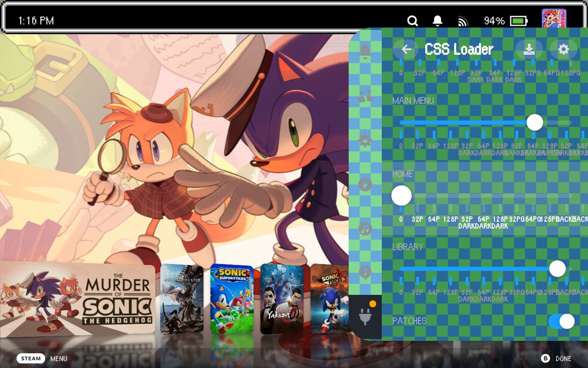Go back with the CSS Loader arrow
The image size is (588, 368).
point(406,49)
